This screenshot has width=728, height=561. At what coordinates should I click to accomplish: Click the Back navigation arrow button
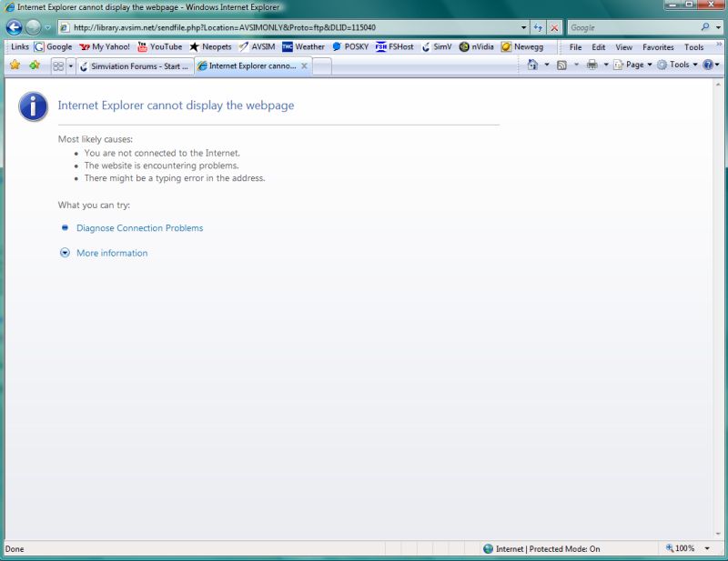14,27
